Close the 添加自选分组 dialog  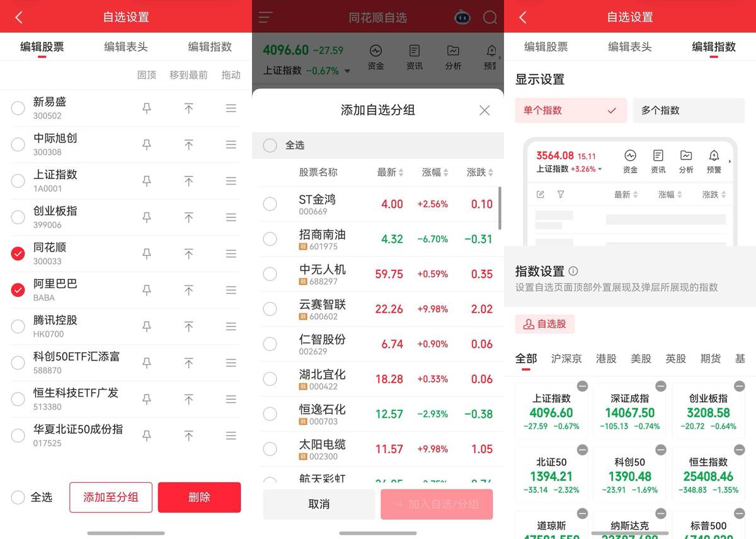point(484,110)
